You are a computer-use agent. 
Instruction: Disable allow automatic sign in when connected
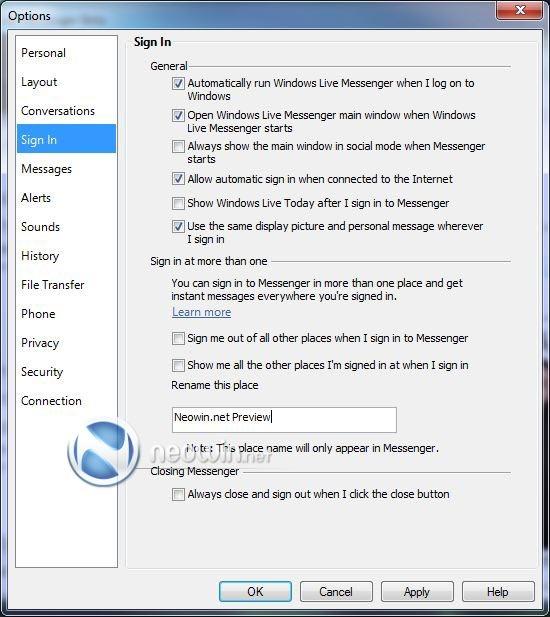coord(178,179)
